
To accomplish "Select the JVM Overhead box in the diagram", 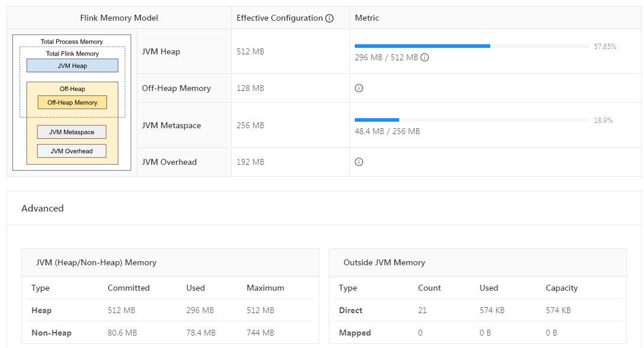I will pos(72,151).
